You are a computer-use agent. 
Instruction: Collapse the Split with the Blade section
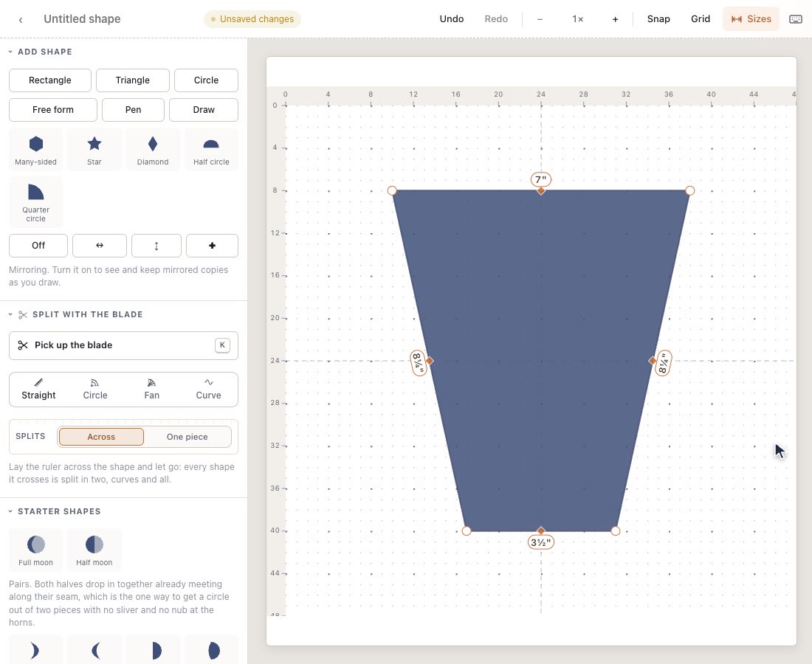point(75,315)
